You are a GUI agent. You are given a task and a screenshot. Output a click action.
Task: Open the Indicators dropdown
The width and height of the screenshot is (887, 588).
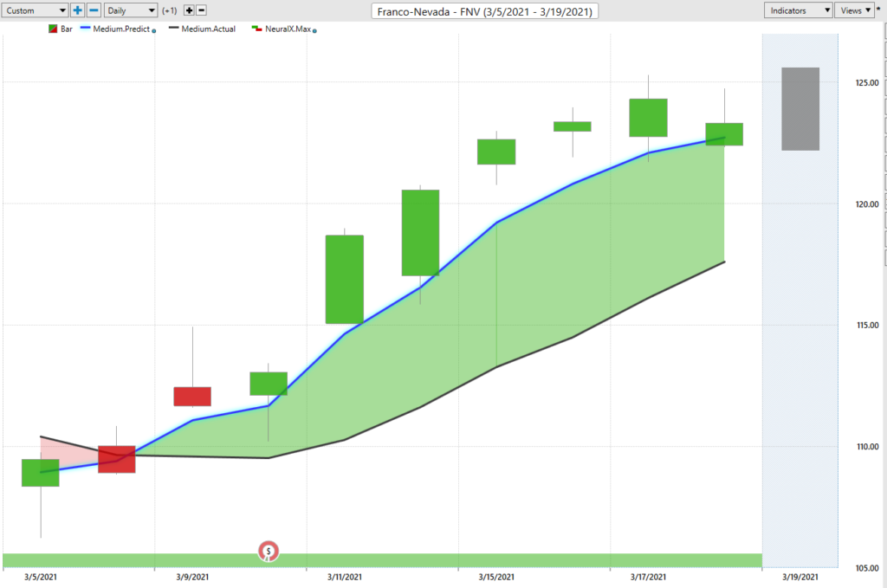[x=798, y=10]
